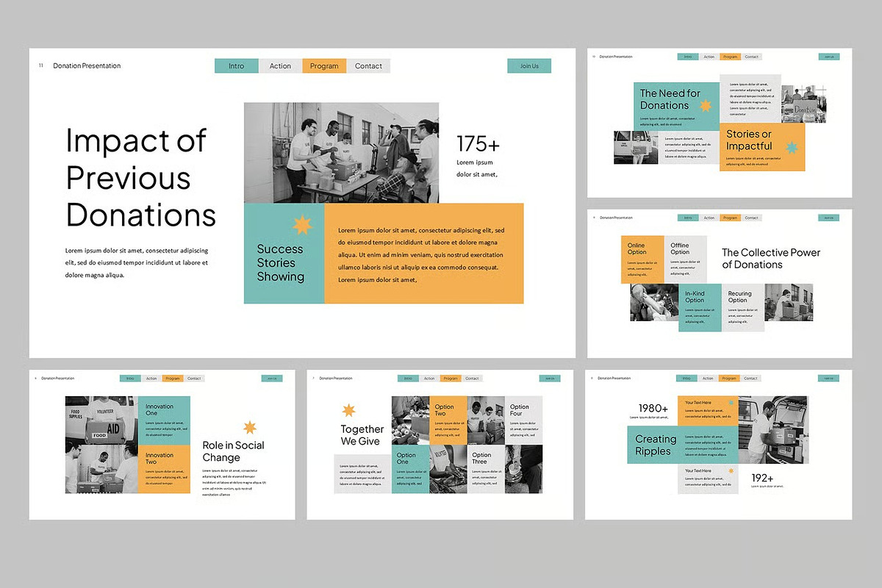The image size is (882, 588).
Task: Click the orange star in Success Stories box
Action: [302, 225]
